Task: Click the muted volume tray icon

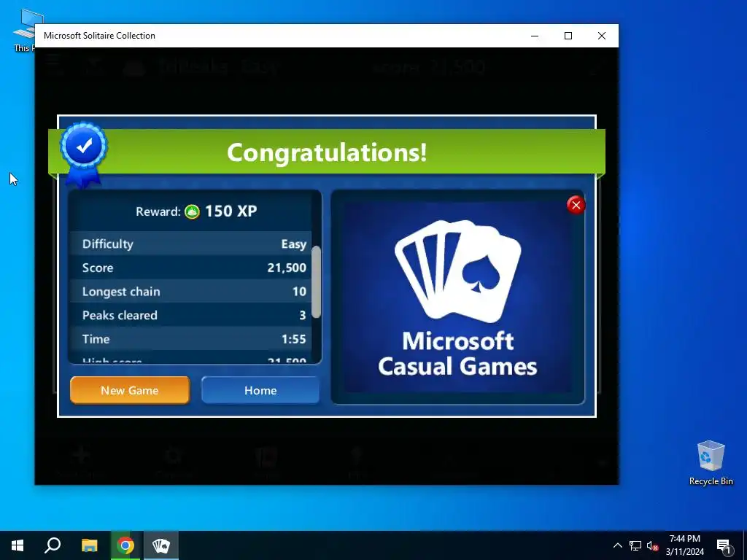Action: tap(652, 545)
